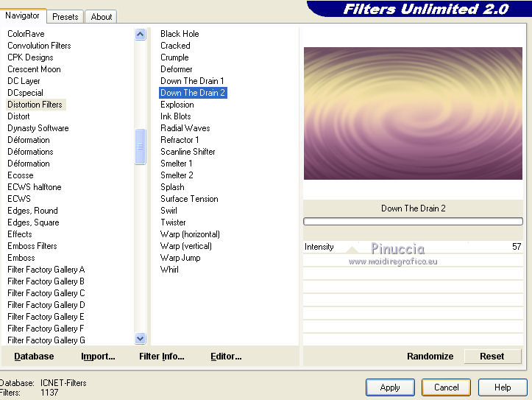The image size is (532, 400).
Task: Select Edges, Square category
Action: [x=34, y=222]
